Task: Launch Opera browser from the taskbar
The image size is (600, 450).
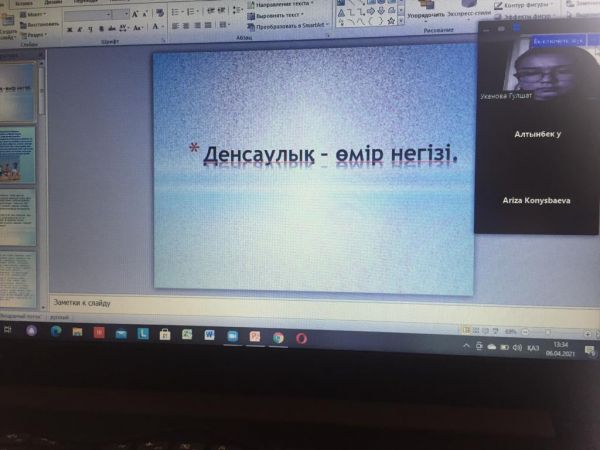Action: point(301,337)
